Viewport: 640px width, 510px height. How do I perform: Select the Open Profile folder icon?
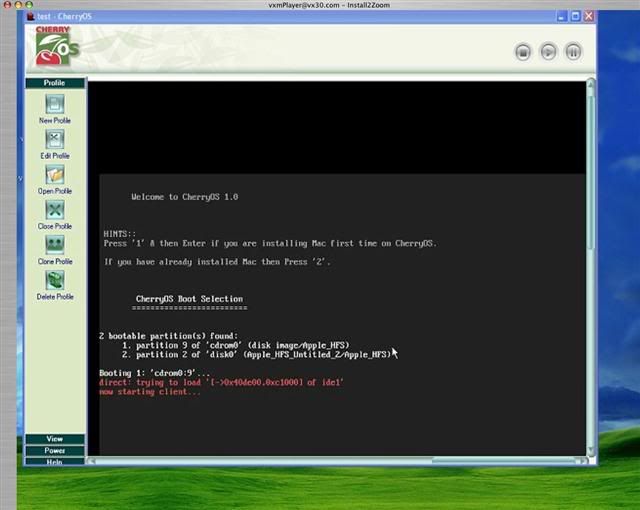click(55, 175)
